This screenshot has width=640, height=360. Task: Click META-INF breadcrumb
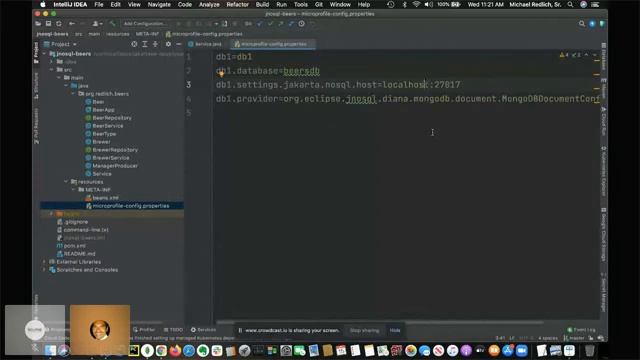coord(147,34)
